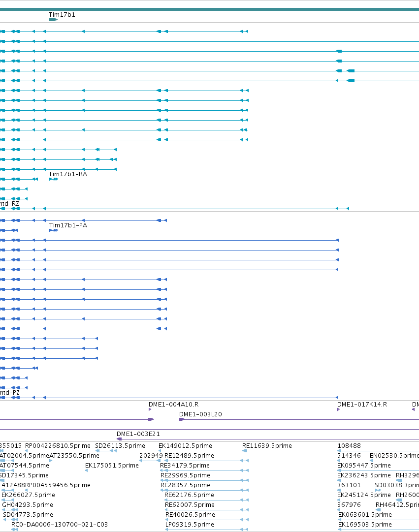Open EST RE29969.5prime
Screen dimensions: 419x532
point(185,475)
